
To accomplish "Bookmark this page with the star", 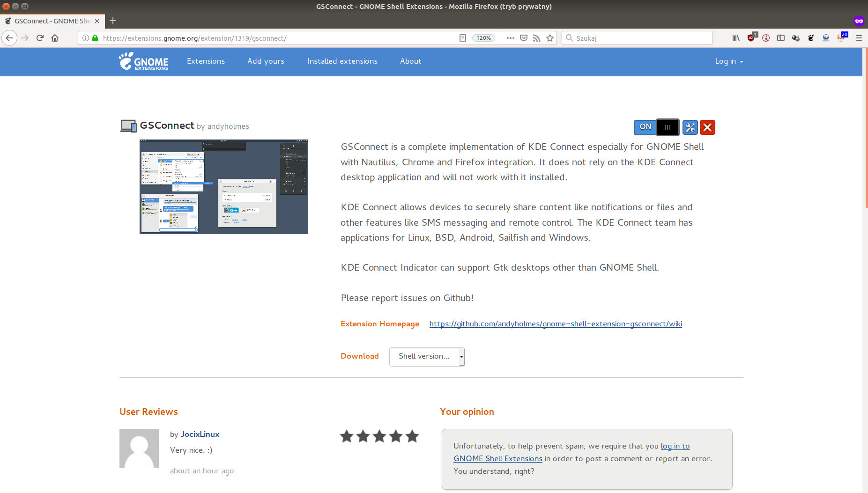I will (x=550, y=38).
